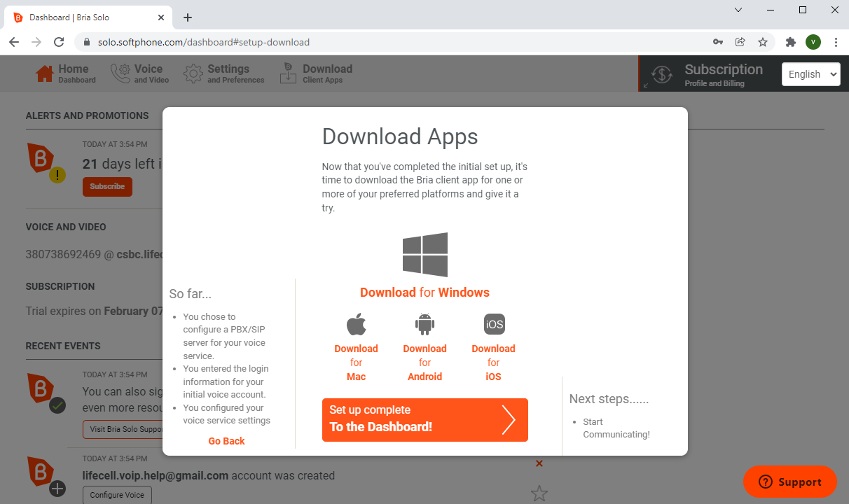Click the ALERTS AND PROMOTIONS heading
Image resolution: width=849 pixels, height=504 pixels.
tap(88, 115)
